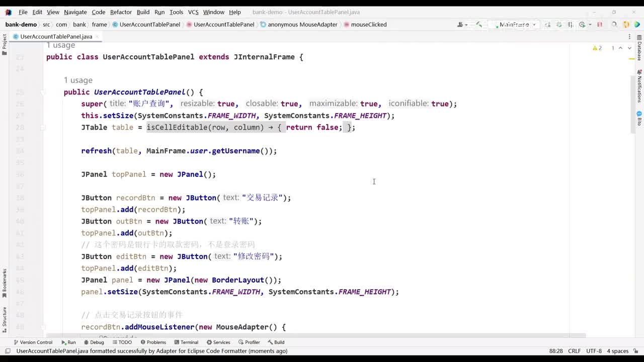Open the File menu

coord(23,12)
